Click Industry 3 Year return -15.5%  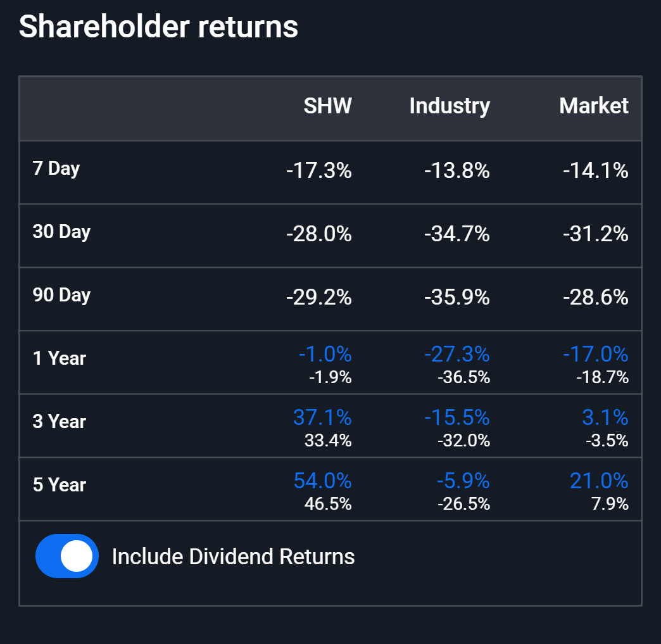coord(457,417)
